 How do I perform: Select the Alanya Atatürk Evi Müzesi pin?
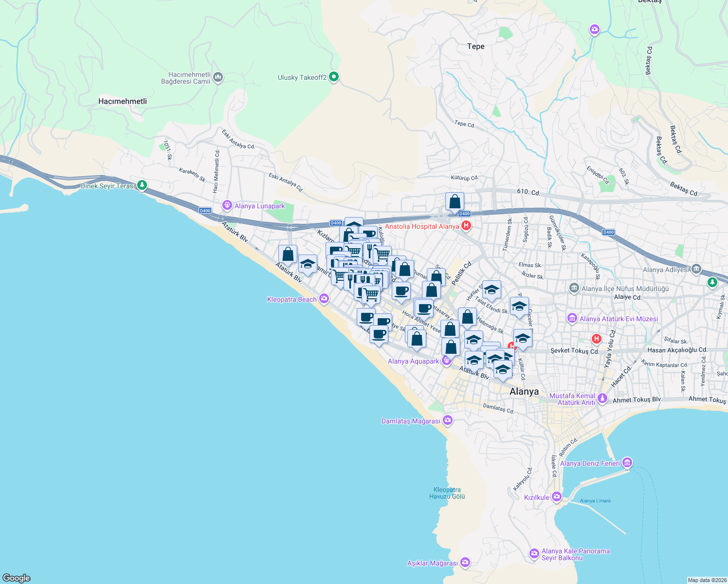pos(572,319)
